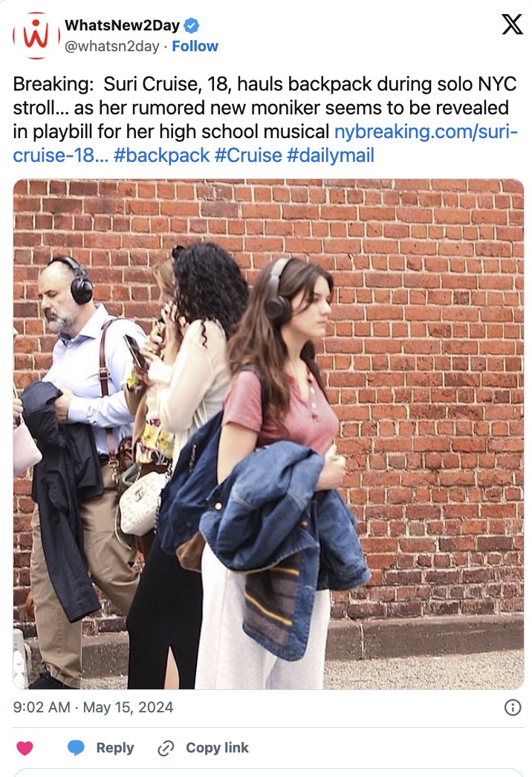Open the WhatsNew2Day display name
The height and width of the screenshot is (777, 532).
pyautogui.click(x=123, y=25)
